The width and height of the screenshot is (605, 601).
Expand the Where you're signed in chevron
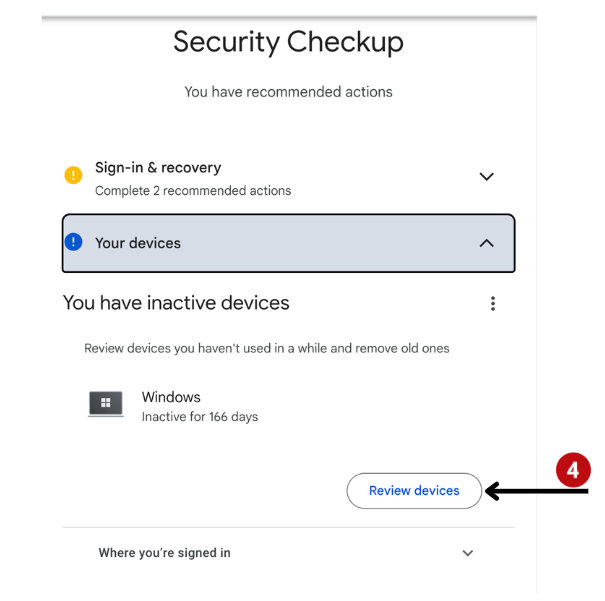coord(467,553)
